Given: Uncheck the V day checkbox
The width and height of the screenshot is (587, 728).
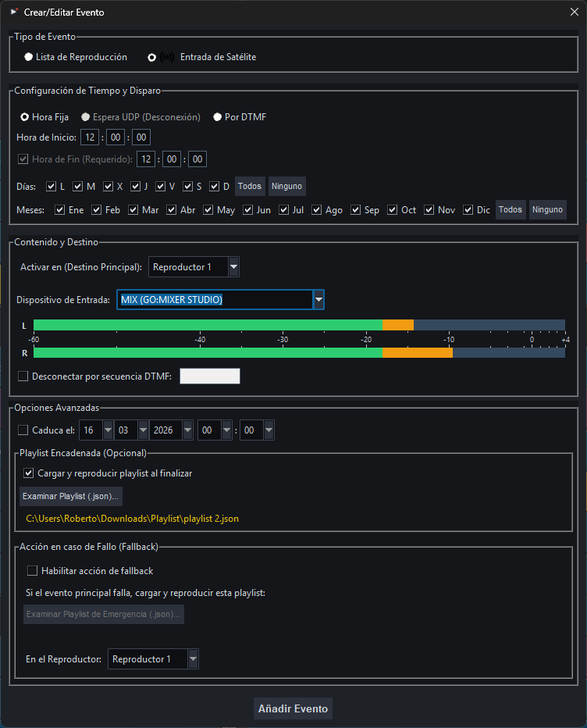Looking at the screenshot, I should click(x=160, y=187).
